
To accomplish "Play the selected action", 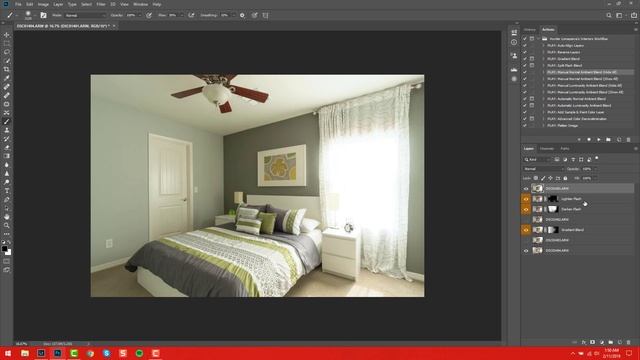I will 599,140.
